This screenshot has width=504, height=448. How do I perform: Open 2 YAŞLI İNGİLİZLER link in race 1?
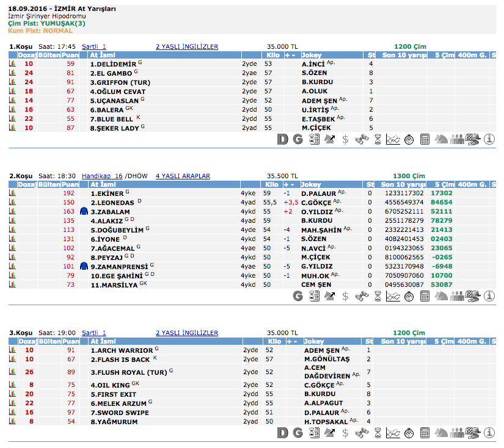tap(186, 46)
